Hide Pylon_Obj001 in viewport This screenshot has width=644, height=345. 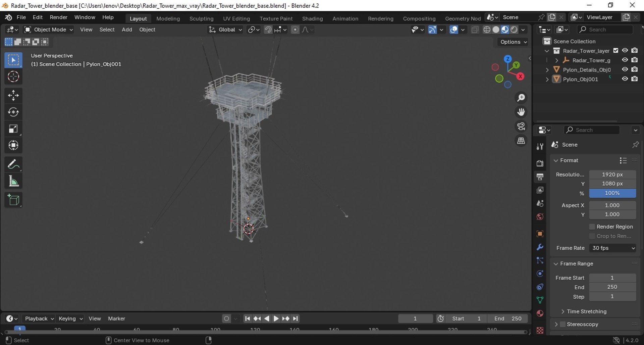tap(625, 79)
